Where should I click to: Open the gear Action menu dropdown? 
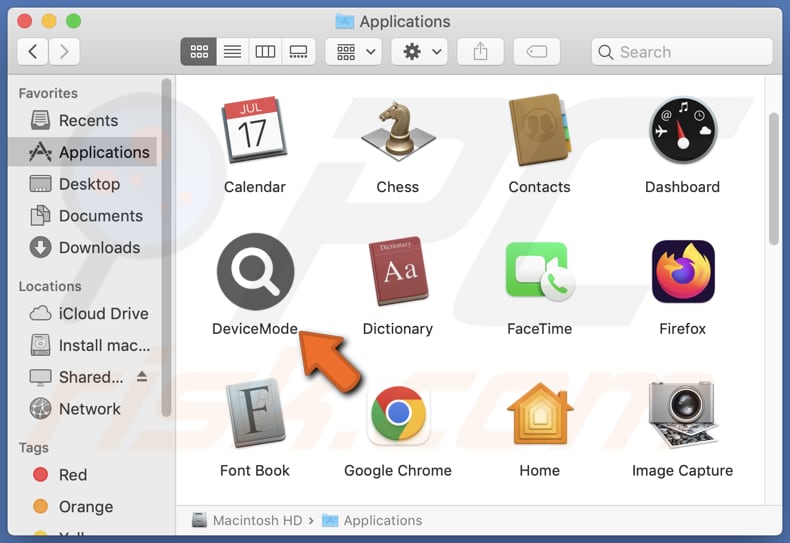coord(420,51)
